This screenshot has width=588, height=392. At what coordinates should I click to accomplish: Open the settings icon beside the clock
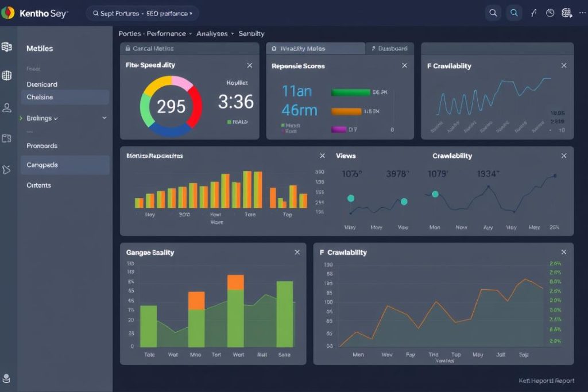(567, 13)
